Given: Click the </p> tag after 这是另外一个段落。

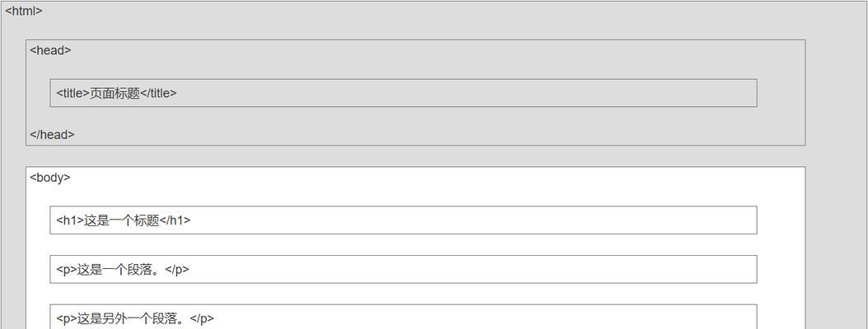Looking at the screenshot, I should pyautogui.click(x=202, y=318).
